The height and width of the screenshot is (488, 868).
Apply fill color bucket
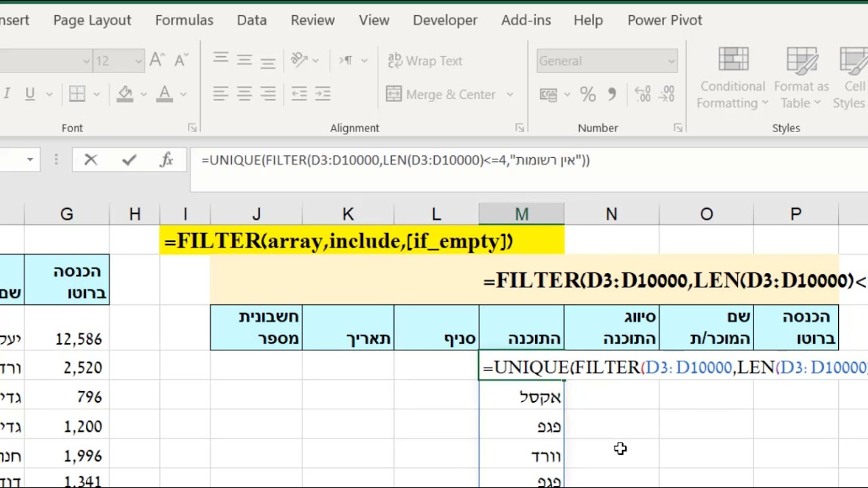125,94
